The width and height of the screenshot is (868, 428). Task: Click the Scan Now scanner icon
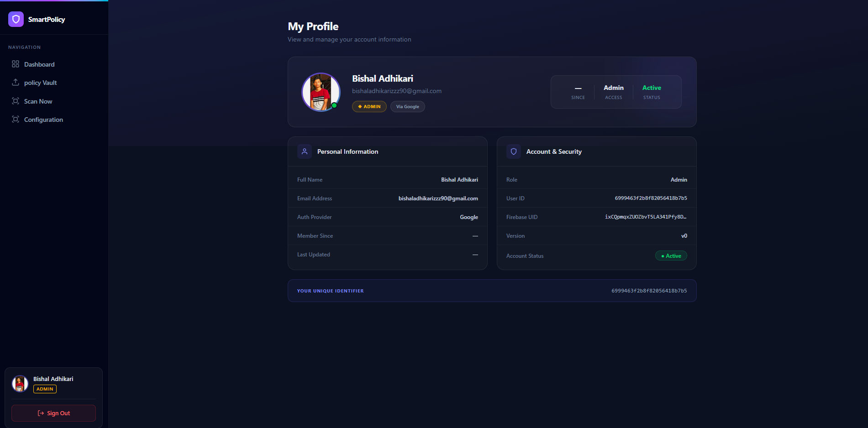pos(16,101)
